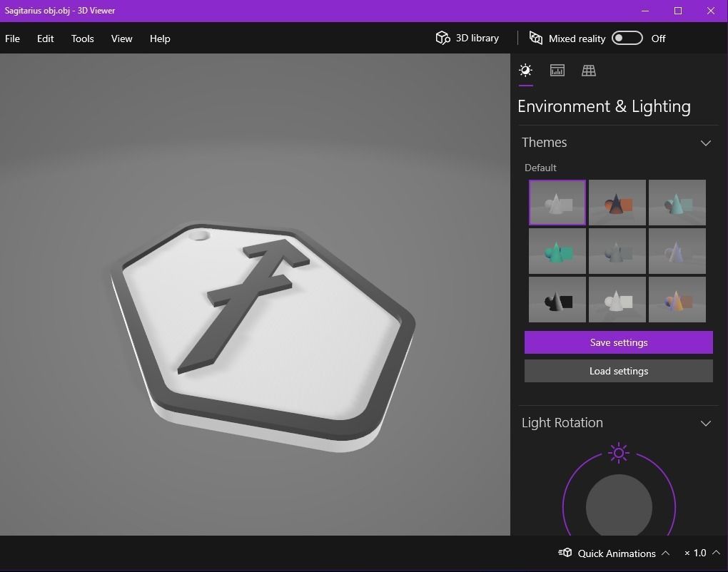The width and height of the screenshot is (728, 572).
Task: Collapse the Light Rotation section chevron
Action: click(706, 423)
